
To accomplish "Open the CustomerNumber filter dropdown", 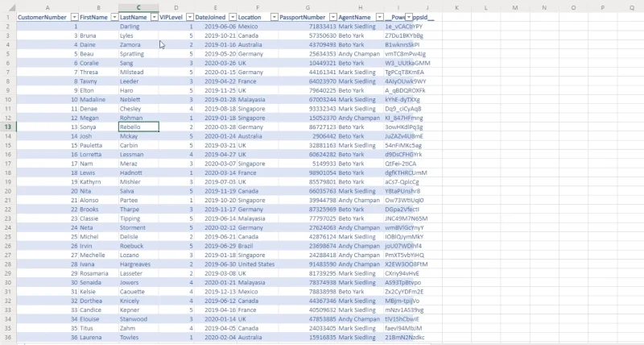I will 74,17.
